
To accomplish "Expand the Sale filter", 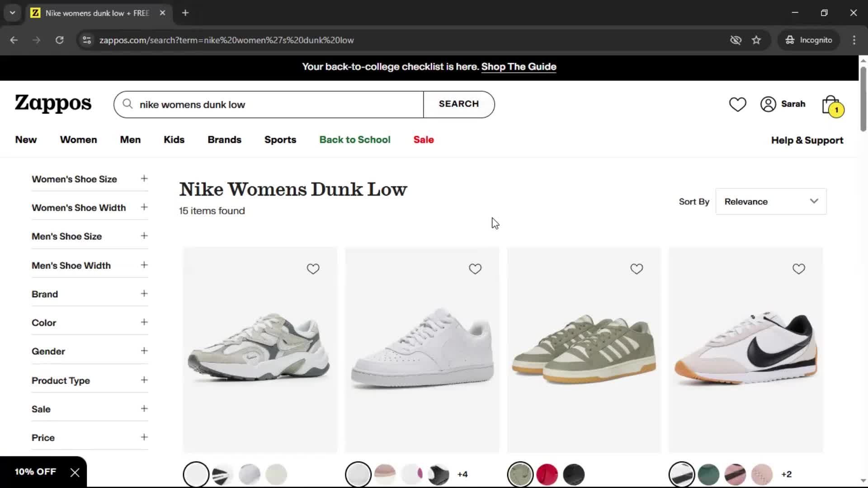I will click(x=90, y=409).
